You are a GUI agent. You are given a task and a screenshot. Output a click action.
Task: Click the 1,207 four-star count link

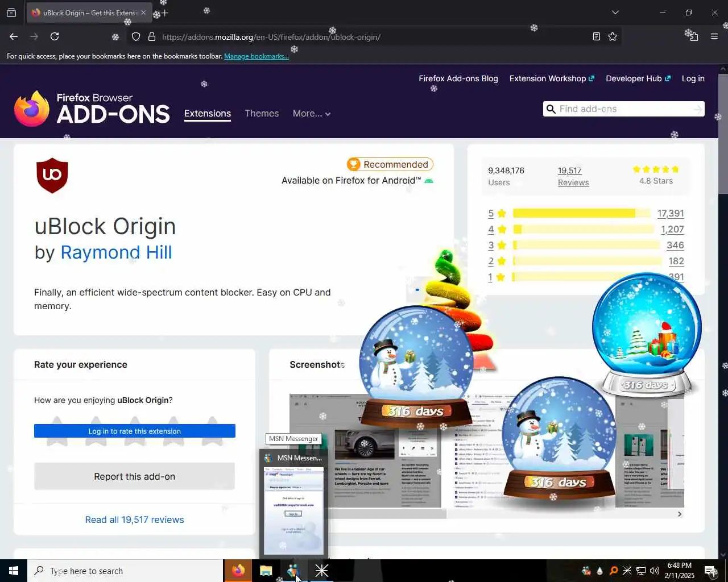672,229
